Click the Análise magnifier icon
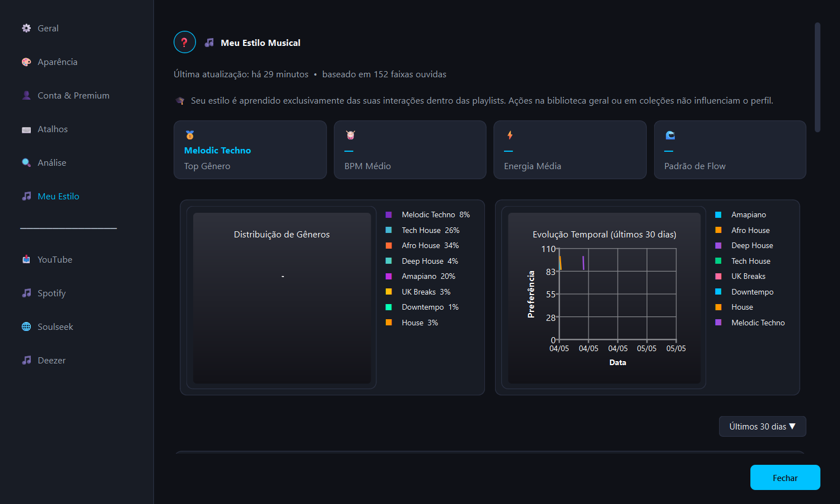The image size is (840, 504). pyautogui.click(x=26, y=162)
